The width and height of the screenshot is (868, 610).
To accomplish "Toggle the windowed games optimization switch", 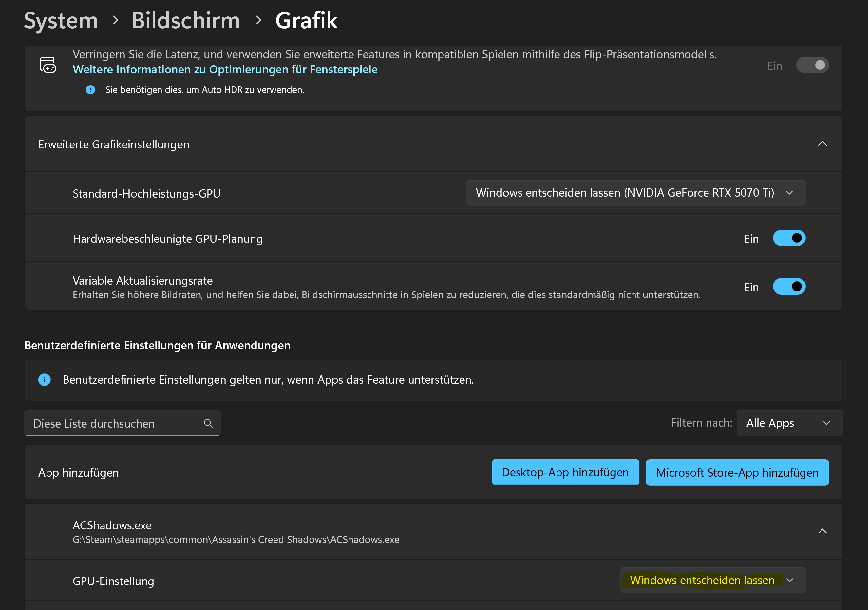I will point(812,66).
